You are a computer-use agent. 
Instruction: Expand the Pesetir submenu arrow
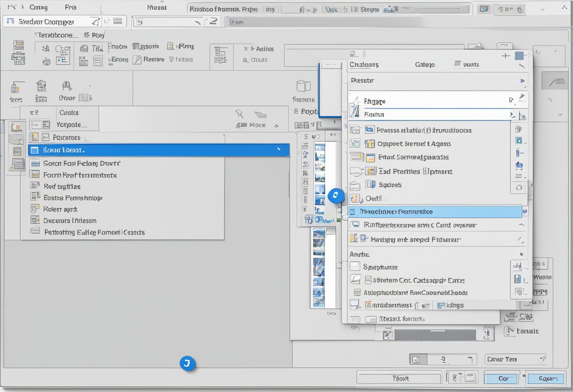click(x=522, y=81)
